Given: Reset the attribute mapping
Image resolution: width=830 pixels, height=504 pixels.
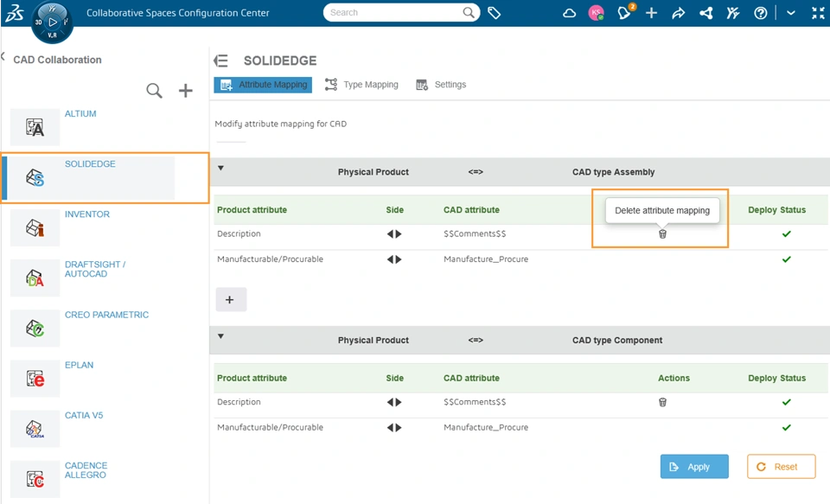Looking at the screenshot, I should 781,467.
